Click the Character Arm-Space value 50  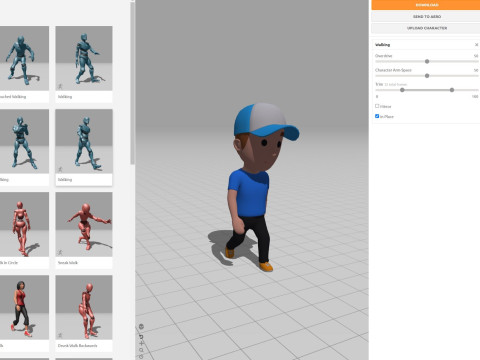coord(476,70)
